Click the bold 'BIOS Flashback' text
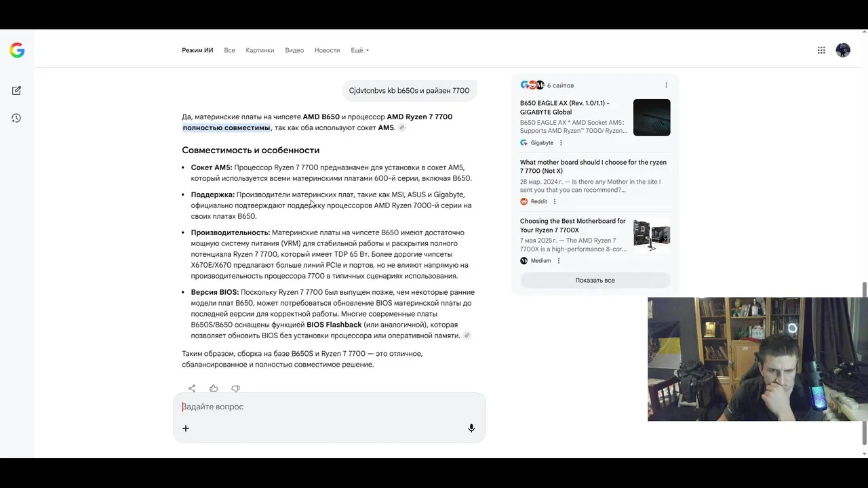 coord(334,325)
